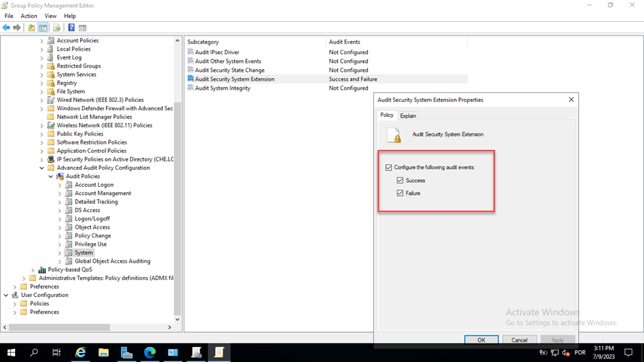Toggle the Success checkbox

pos(400,181)
